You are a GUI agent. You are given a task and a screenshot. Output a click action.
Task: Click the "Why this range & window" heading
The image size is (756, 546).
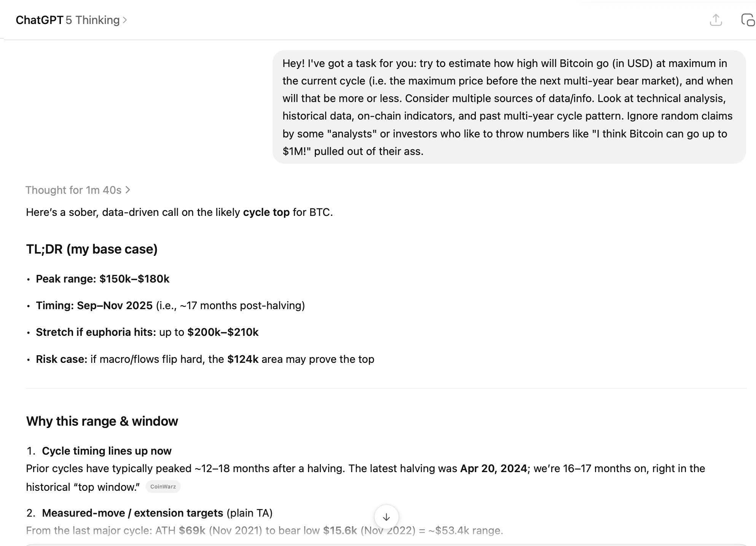click(x=102, y=421)
